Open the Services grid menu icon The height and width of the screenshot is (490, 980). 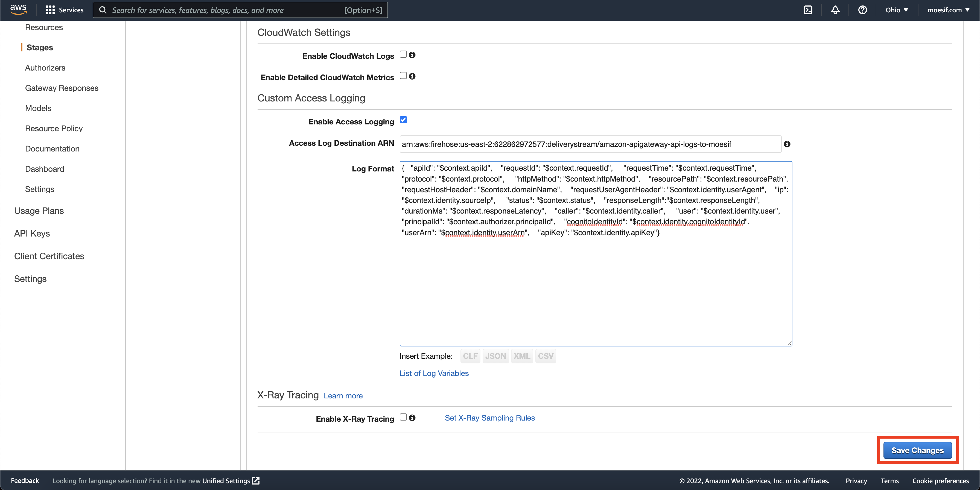(50, 10)
